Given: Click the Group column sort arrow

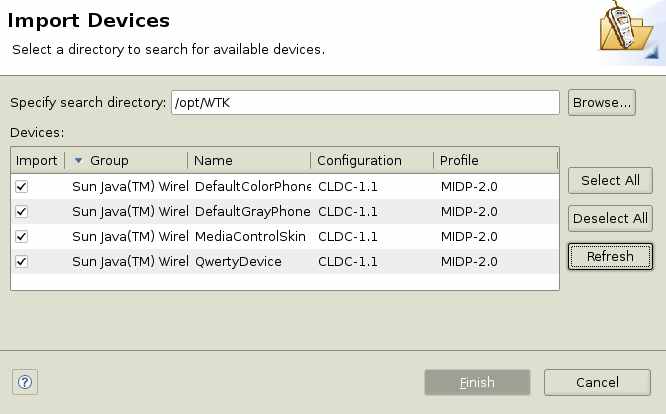Looking at the screenshot, I should tap(78, 161).
